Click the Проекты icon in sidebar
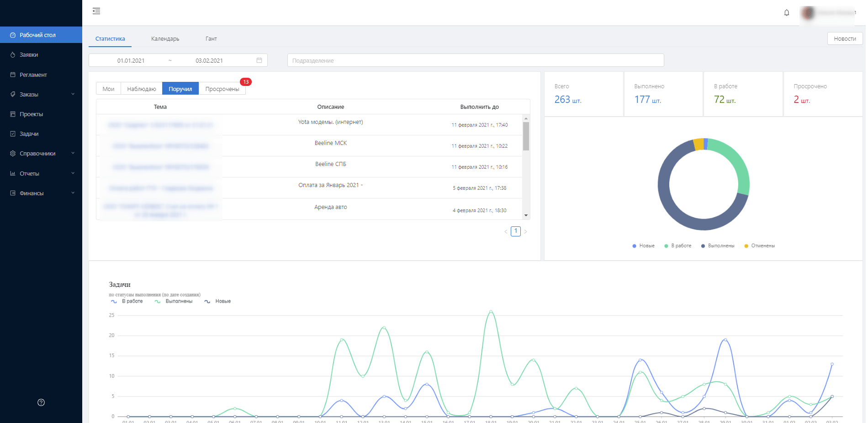The width and height of the screenshot is (868, 423). [13, 114]
